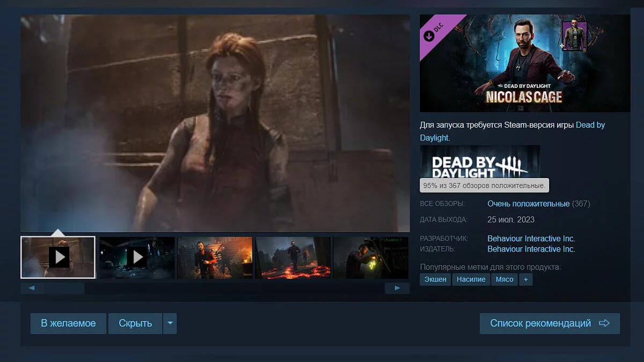Play the second trailer thumbnail
The height and width of the screenshot is (362, 644).
137,257
